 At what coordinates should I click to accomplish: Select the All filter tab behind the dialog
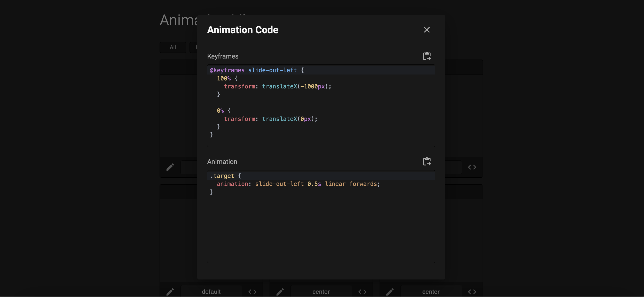click(173, 47)
